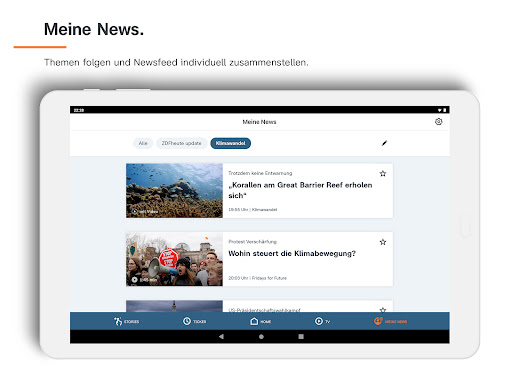Open the Korallen am Great Barrier Reef headline
Viewport: 512px width, 386px height.
tap(300, 190)
